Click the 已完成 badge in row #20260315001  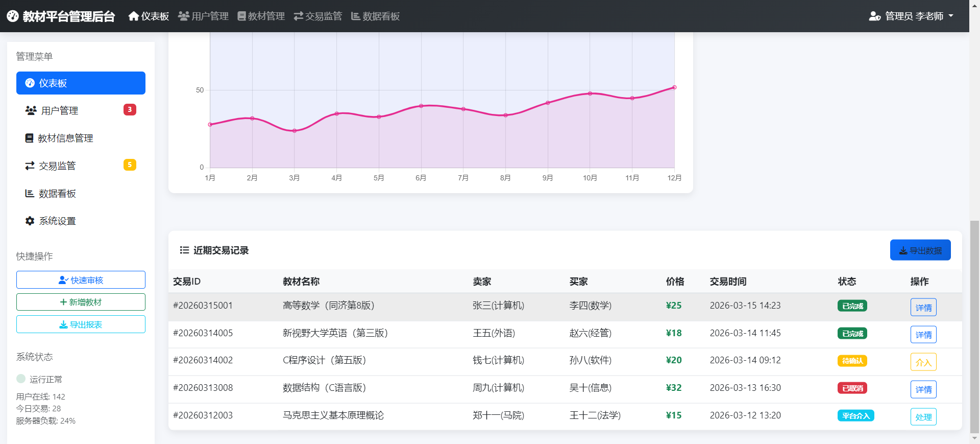click(x=852, y=306)
